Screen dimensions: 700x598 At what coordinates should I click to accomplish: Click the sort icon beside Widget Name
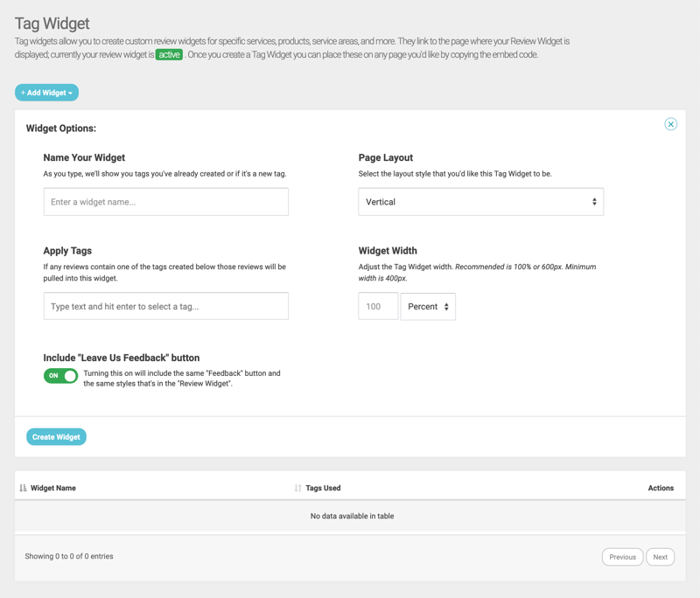(x=23, y=488)
